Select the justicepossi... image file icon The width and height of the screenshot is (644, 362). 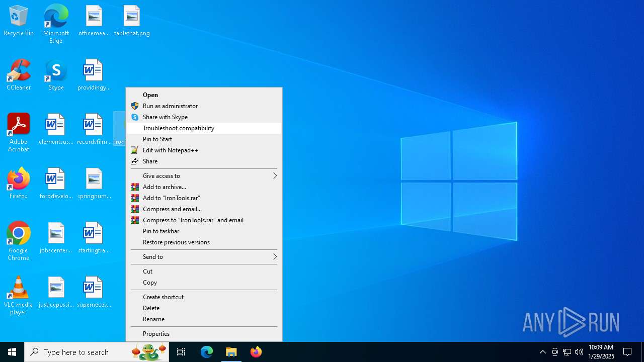pyautogui.click(x=56, y=293)
